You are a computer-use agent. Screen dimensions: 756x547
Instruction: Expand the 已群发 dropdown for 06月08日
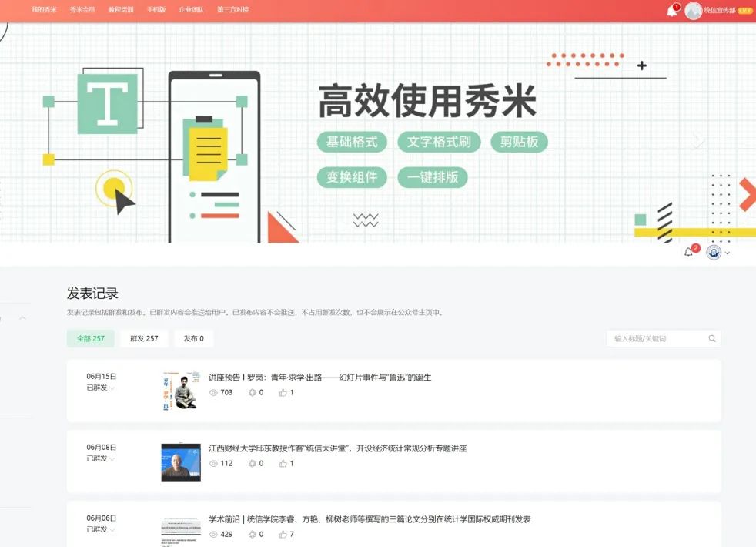tap(112, 459)
